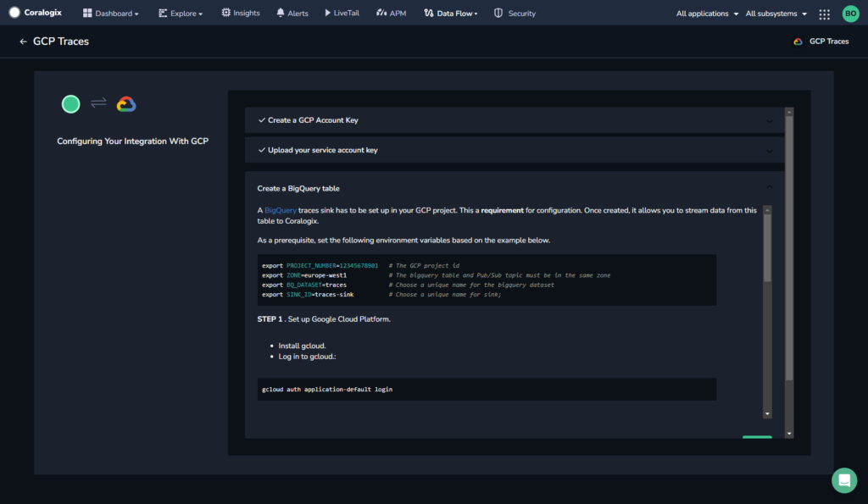Click the 'Log in to gcloud.:' bullet text
This screenshot has height=504, width=868.
[x=307, y=357]
